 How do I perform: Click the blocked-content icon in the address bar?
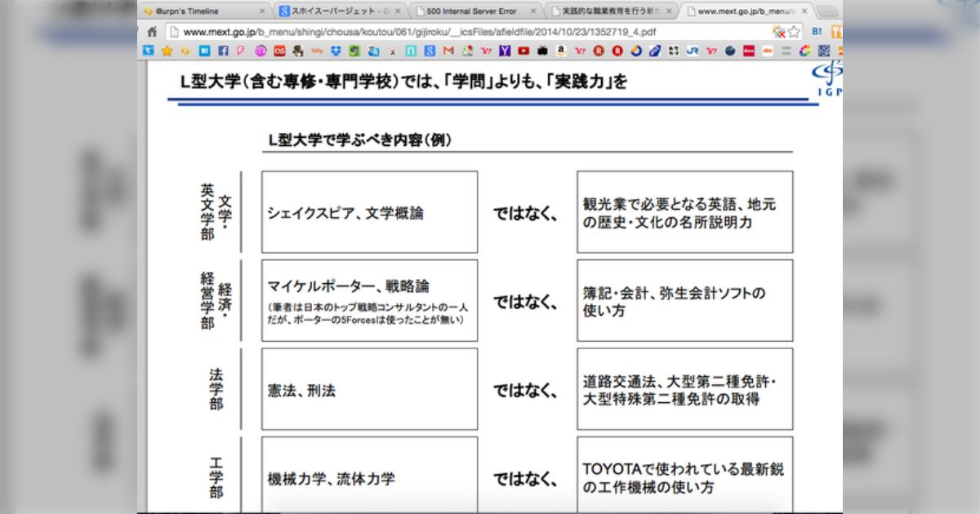click(779, 30)
